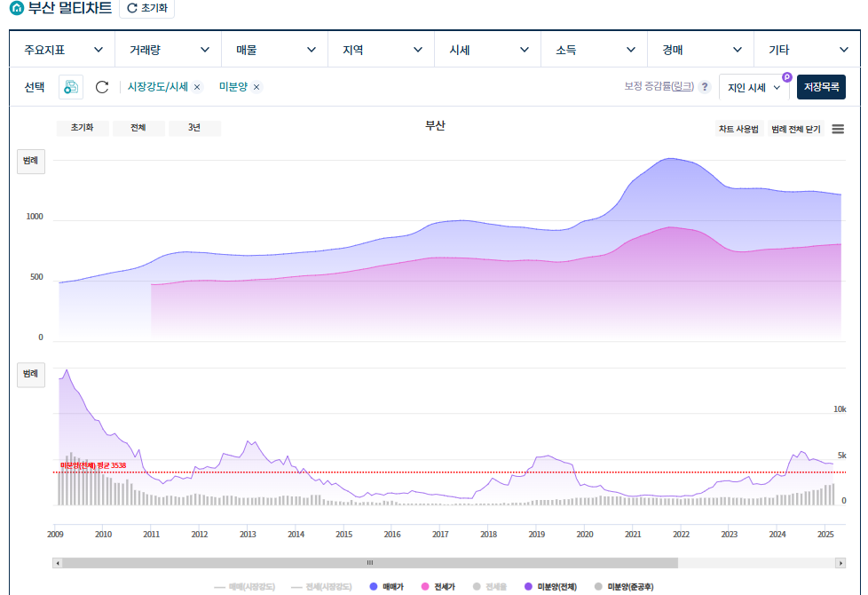Open the 거래량 dropdown menu
The image size is (868, 595).
(169, 50)
